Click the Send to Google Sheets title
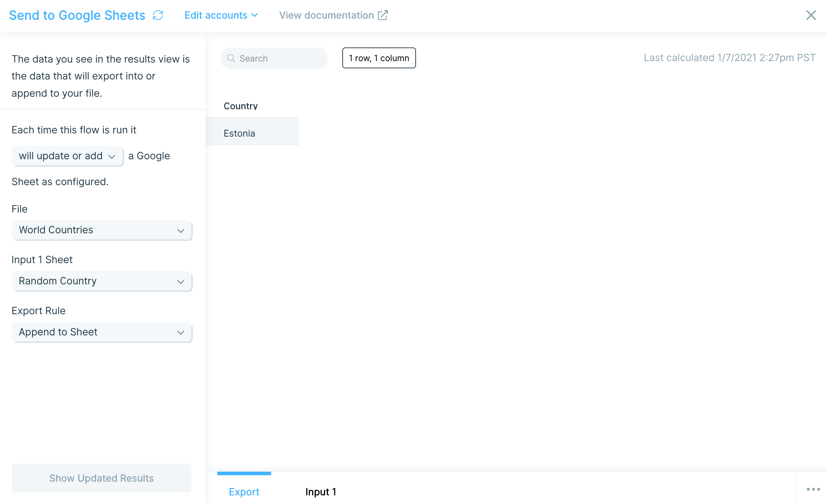The width and height of the screenshot is (827, 504). click(77, 15)
